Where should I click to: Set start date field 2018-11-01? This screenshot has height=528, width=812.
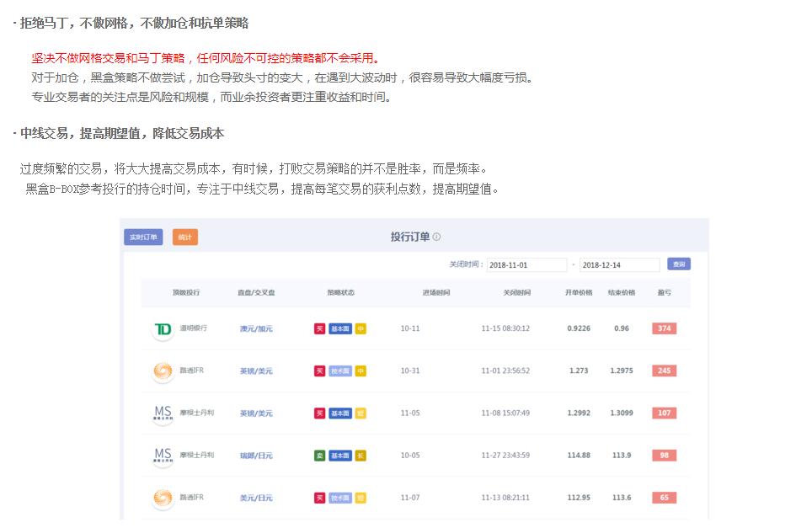pos(526,264)
